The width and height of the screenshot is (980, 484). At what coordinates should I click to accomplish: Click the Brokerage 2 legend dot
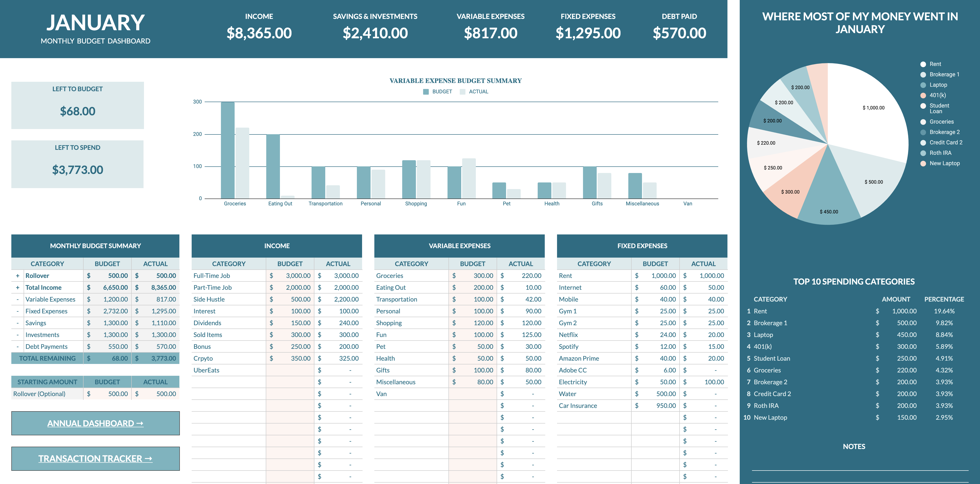coord(923,133)
